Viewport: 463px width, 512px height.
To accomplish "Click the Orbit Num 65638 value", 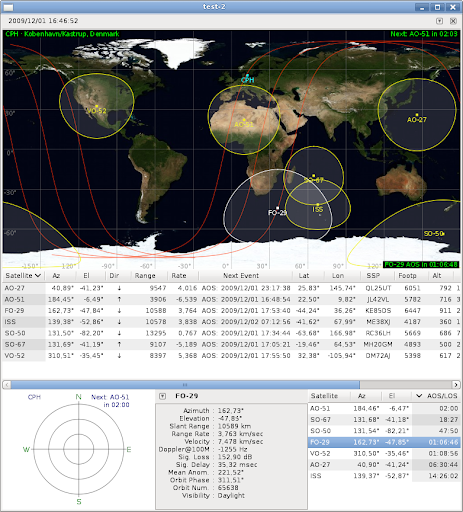I will coord(228,488).
